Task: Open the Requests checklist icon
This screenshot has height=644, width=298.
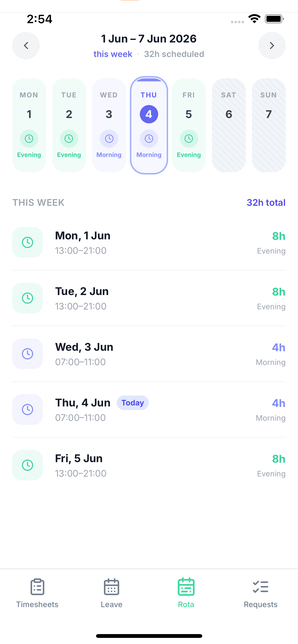Action: click(x=261, y=587)
